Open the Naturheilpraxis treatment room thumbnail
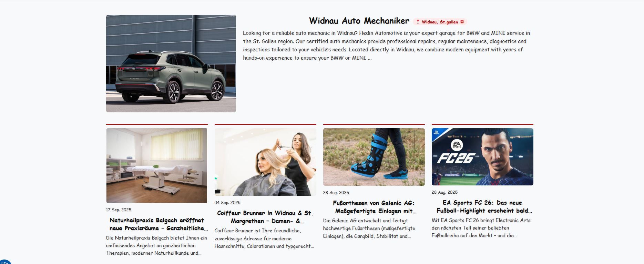 (x=157, y=165)
